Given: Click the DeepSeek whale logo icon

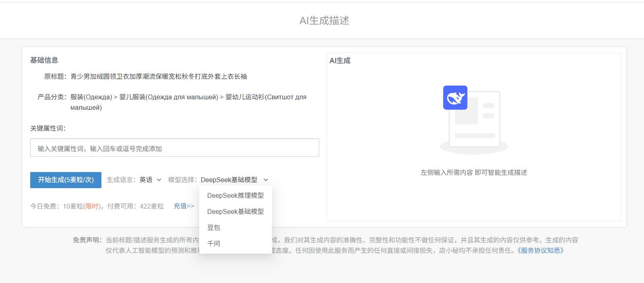Looking at the screenshot, I should click(x=455, y=98).
